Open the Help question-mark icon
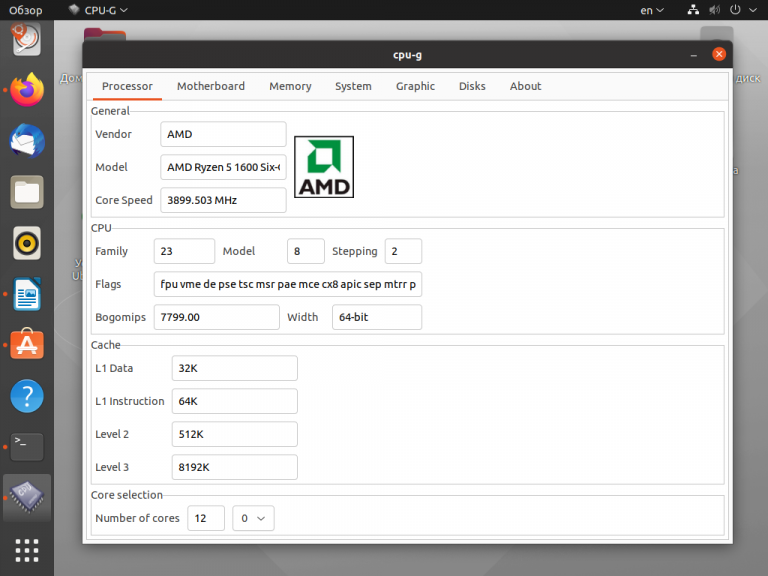The height and width of the screenshot is (576, 768). point(27,396)
